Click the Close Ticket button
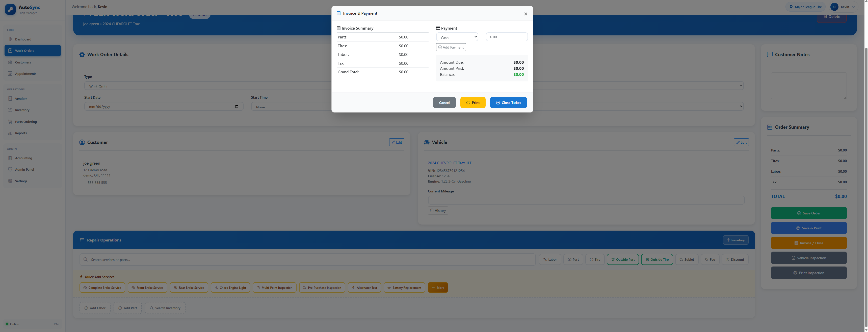Screen dimensions: 868x332 pos(509,103)
